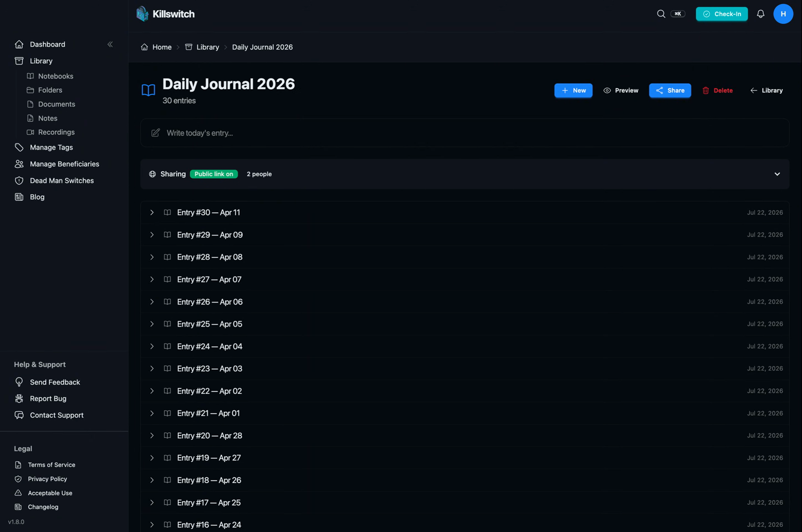Click the Dead Man Switches shield icon

[19, 180]
